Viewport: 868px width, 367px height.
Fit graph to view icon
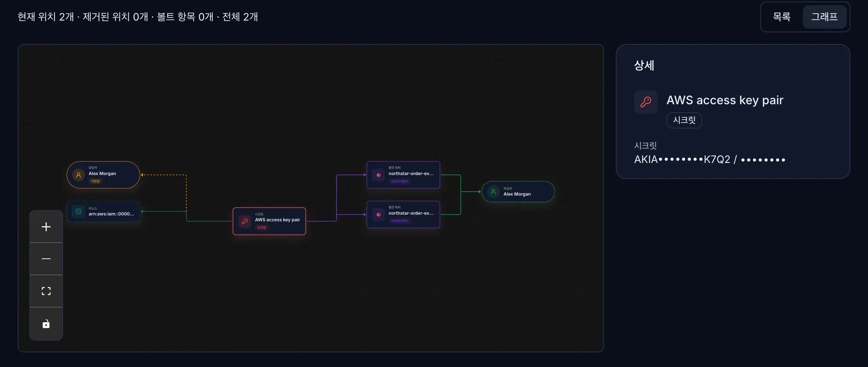46,291
